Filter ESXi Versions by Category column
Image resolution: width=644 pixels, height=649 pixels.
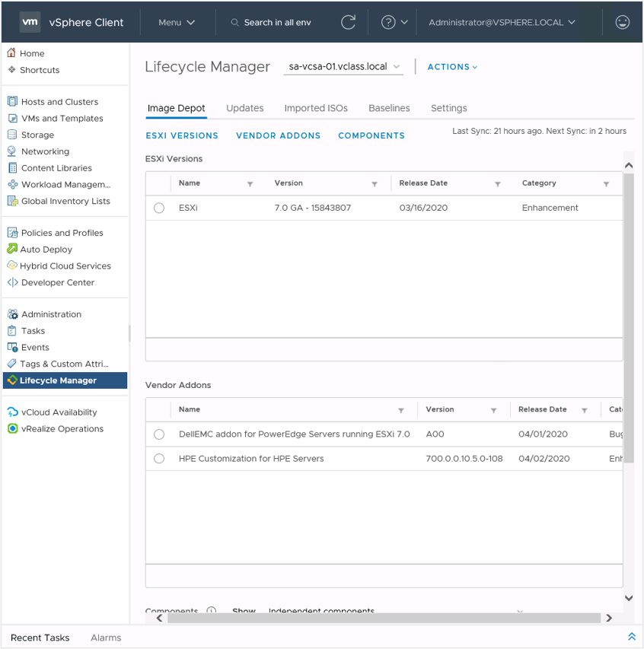click(606, 184)
